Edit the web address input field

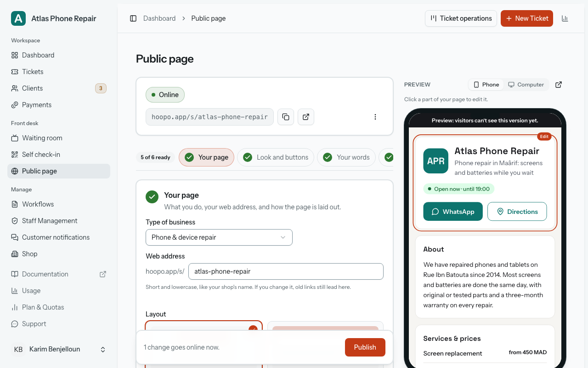[x=286, y=271]
